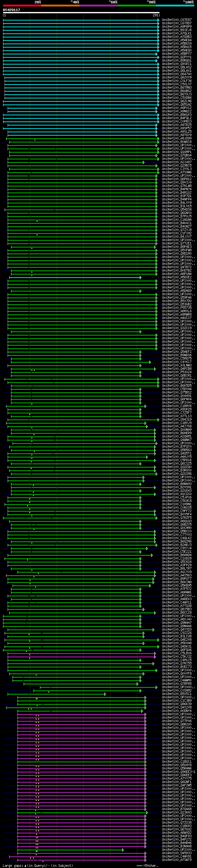Screen dimensions: 197x868
Task: Open hit UniRef100_A7QLK1
Action: pyautogui.click(x=176, y=33)
